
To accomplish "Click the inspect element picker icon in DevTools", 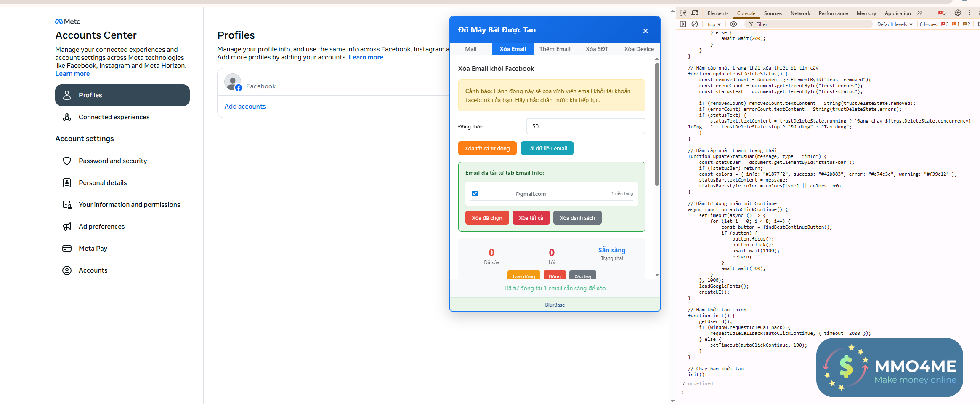I will pos(683,13).
